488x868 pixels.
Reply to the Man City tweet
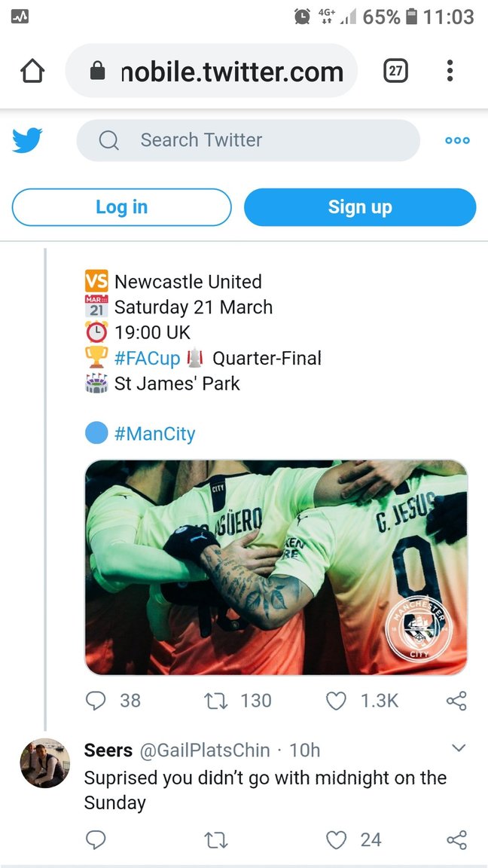point(96,701)
